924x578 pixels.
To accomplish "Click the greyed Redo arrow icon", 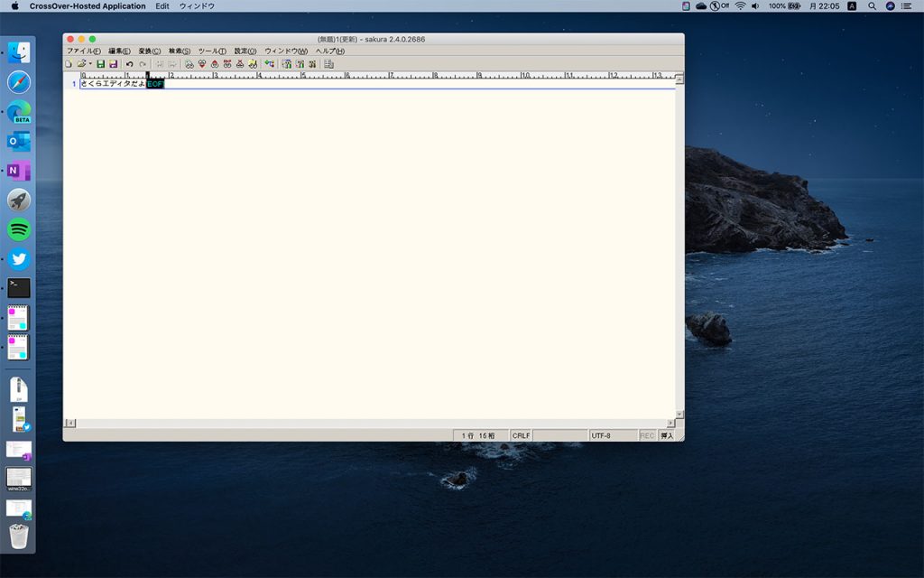I will (x=143, y=64).
